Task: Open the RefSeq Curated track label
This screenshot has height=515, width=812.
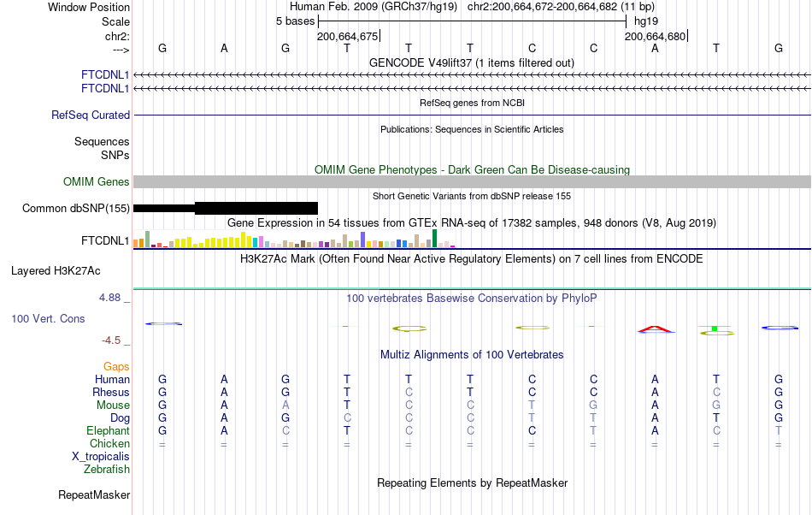Action: pyautogui.click(x=90, y=115)
